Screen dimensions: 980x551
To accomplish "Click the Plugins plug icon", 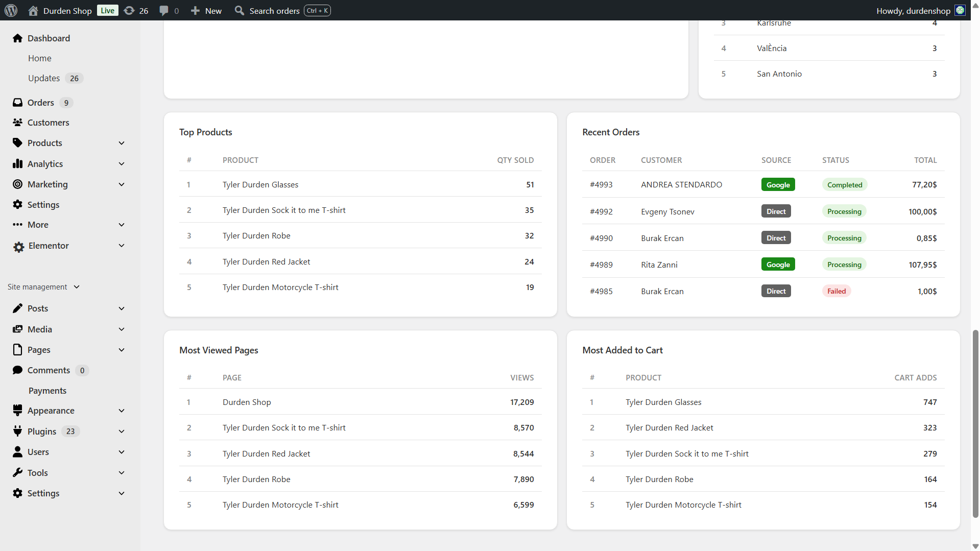I will [x=18, y=432].
